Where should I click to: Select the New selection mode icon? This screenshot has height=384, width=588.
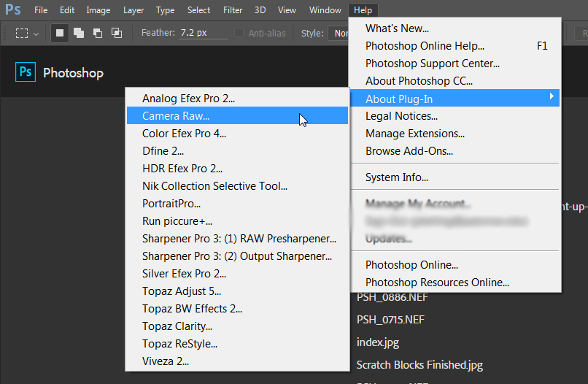(61, 33)
